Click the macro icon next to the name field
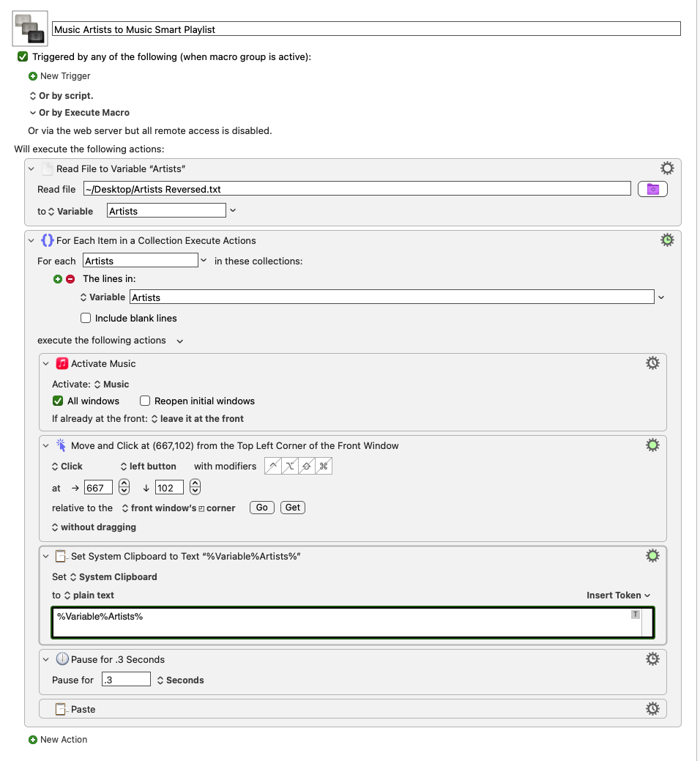 pos(30,29)
